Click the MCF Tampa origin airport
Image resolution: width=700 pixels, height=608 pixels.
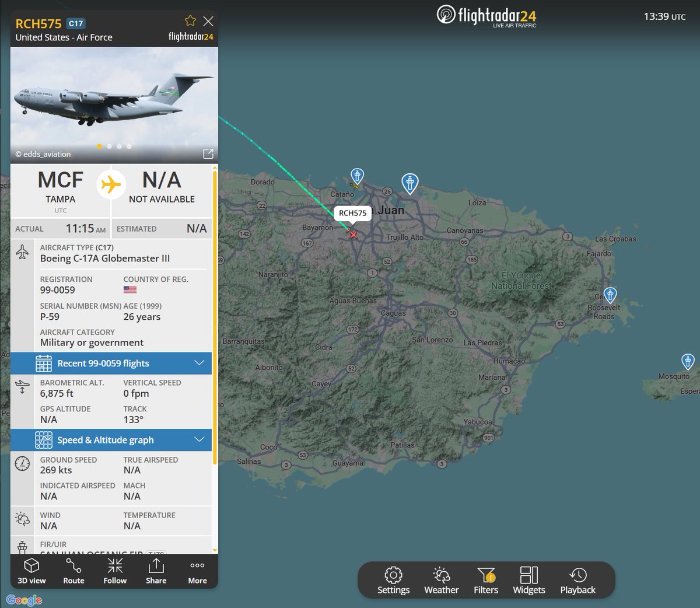click(x=61, y=187)
